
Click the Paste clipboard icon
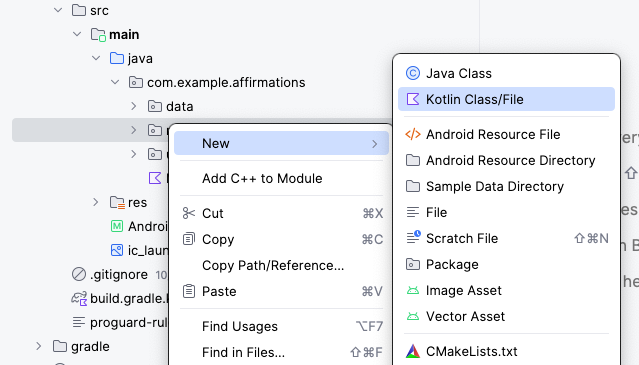tap(189, 291)
